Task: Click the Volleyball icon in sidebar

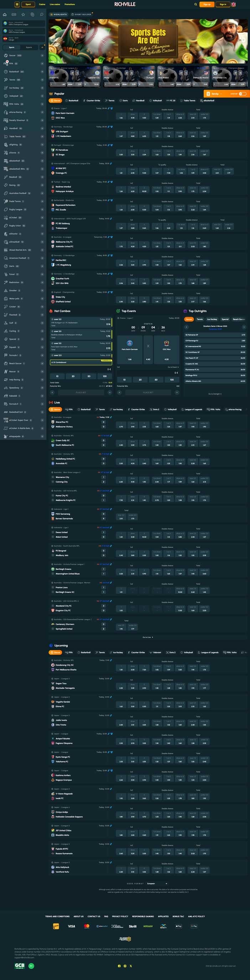Action: click(x=6, y=96)
